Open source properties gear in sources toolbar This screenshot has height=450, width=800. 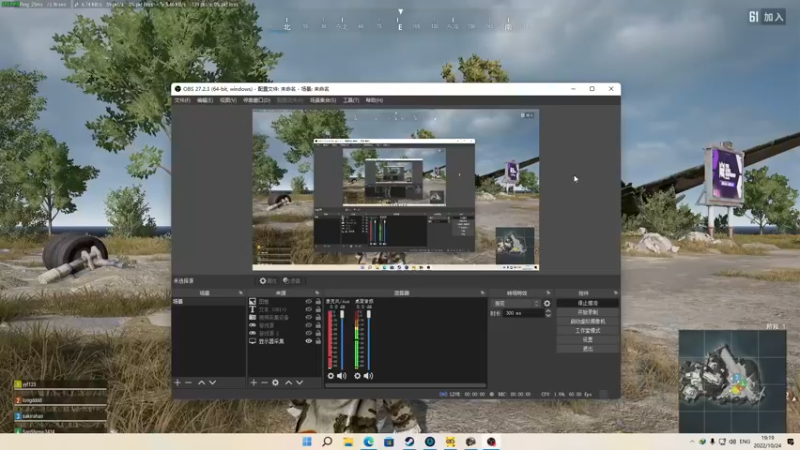click(276, 382)
